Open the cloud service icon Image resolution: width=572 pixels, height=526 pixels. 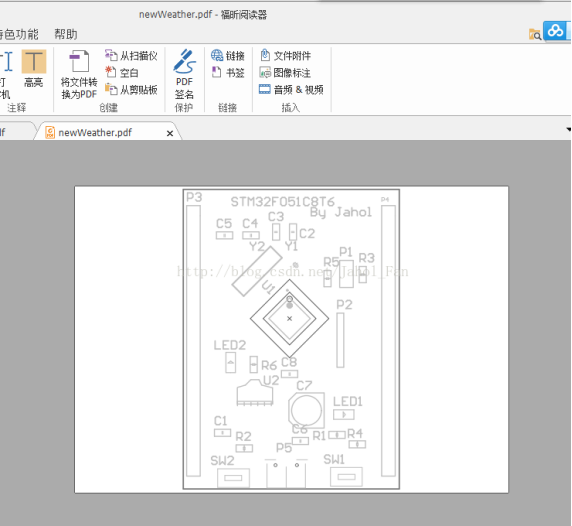click(555, 31)
